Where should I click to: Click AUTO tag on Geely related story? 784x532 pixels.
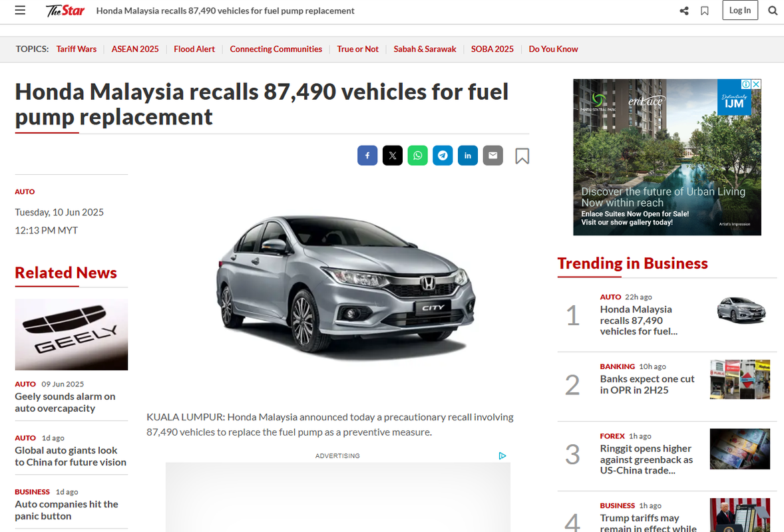[x=25, y=384]
